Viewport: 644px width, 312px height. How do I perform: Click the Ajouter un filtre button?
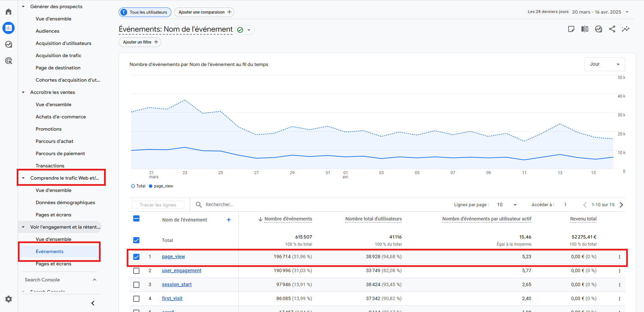click(x=140, y=42)
